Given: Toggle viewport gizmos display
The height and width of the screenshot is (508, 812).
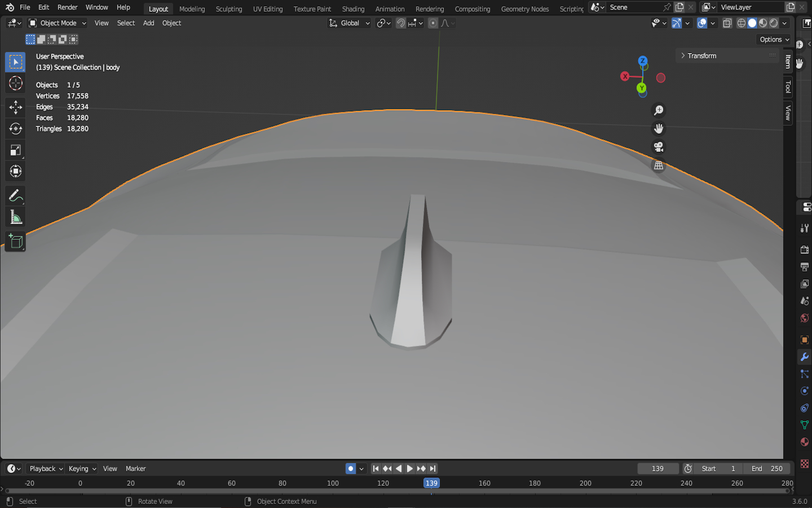Looking at the screenshot, I should click(676, 23).
